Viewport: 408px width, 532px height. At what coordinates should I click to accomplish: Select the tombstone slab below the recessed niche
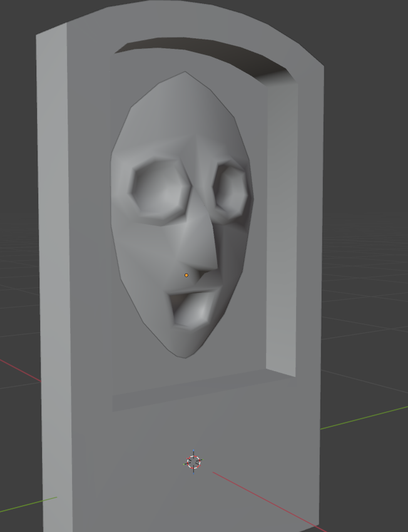196,465
